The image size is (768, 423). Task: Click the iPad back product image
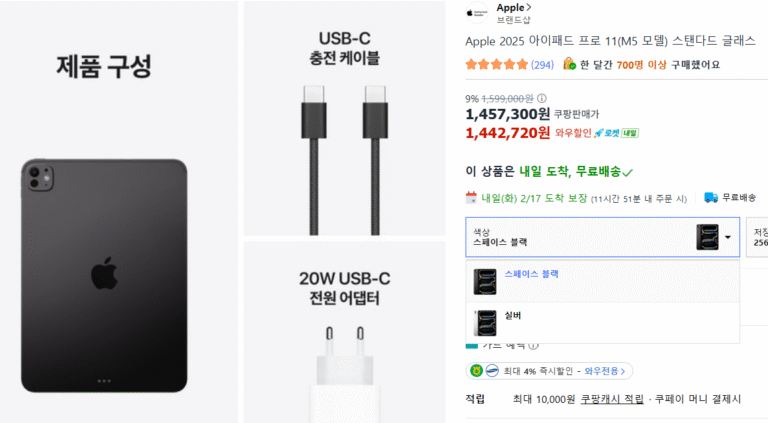[104, 275]
